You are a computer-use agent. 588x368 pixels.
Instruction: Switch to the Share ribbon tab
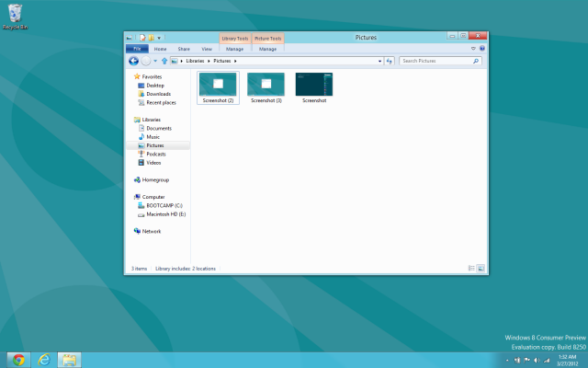[184, 49]
